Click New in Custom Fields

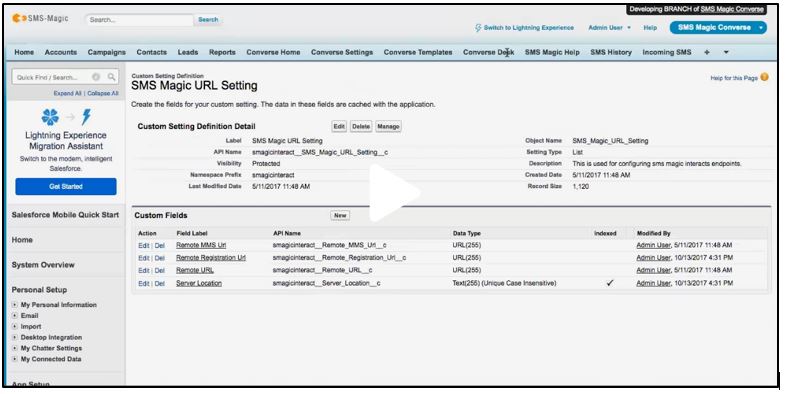(x=340, y=215)
